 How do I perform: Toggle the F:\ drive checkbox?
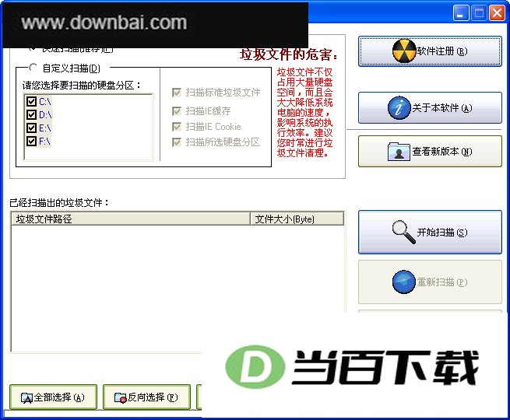coord(32,142)
